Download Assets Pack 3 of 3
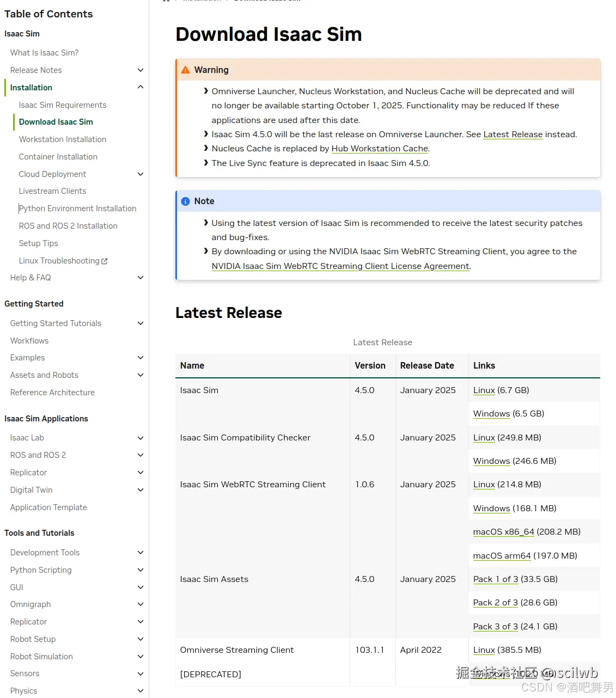616x698 pixels. point(496,627)
